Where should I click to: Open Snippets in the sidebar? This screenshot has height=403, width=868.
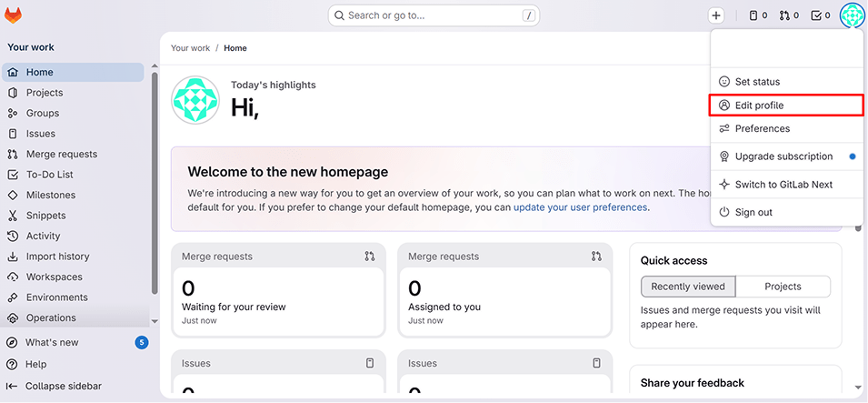coord(45,216)
